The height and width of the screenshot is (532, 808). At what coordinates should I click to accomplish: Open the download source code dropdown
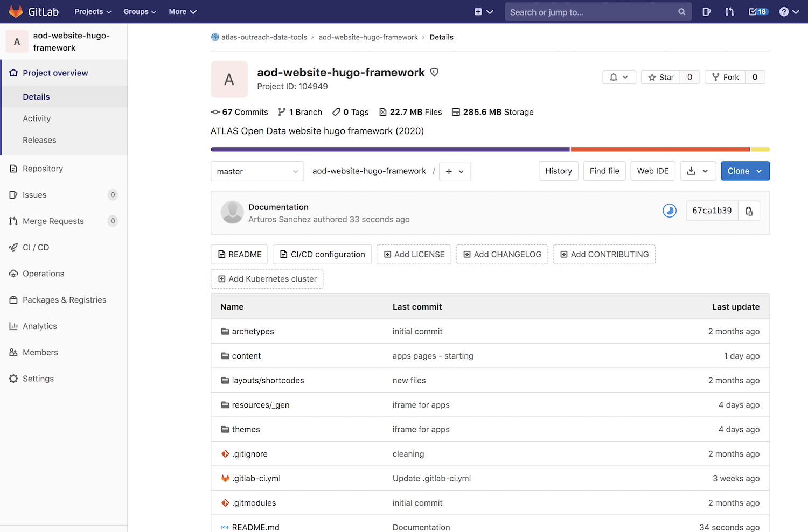coord(698,171)
